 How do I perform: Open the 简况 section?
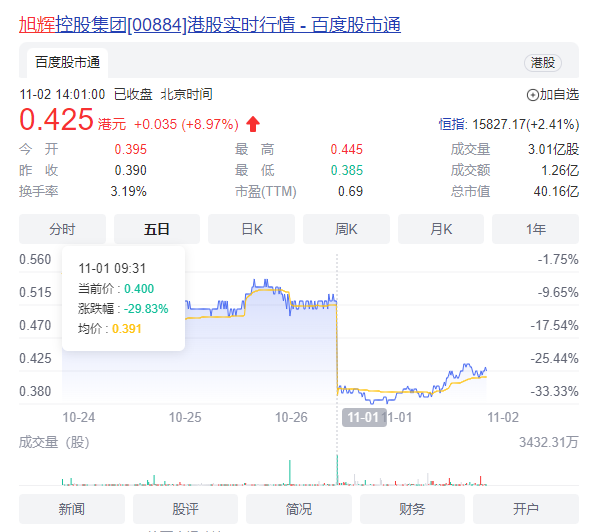[x=299, y=509]
